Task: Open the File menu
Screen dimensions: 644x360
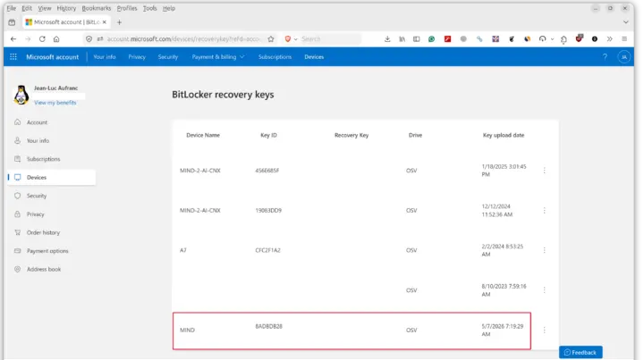Action: coord(11,8)
